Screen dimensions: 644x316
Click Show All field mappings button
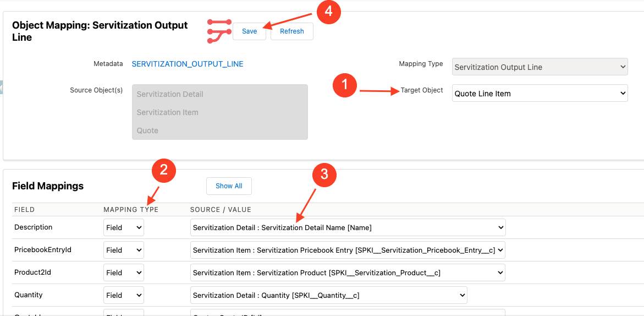tap(229, 186)
